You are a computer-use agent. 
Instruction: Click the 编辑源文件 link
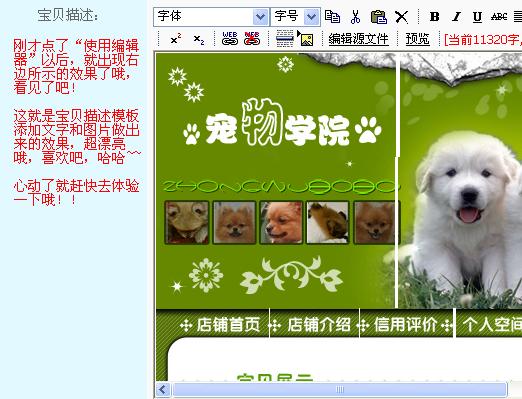(359, 39)
